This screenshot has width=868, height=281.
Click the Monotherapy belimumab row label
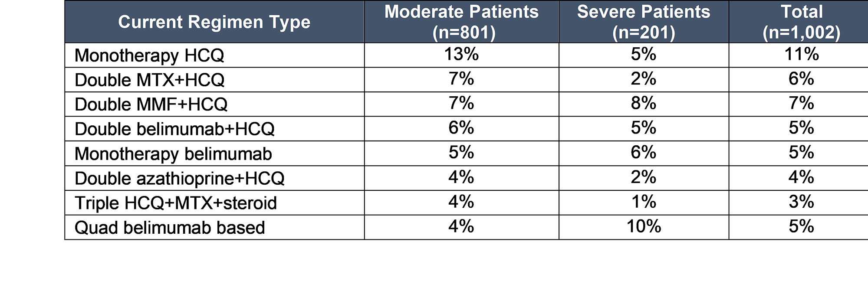pyautogui.click(x=173, y=154)
